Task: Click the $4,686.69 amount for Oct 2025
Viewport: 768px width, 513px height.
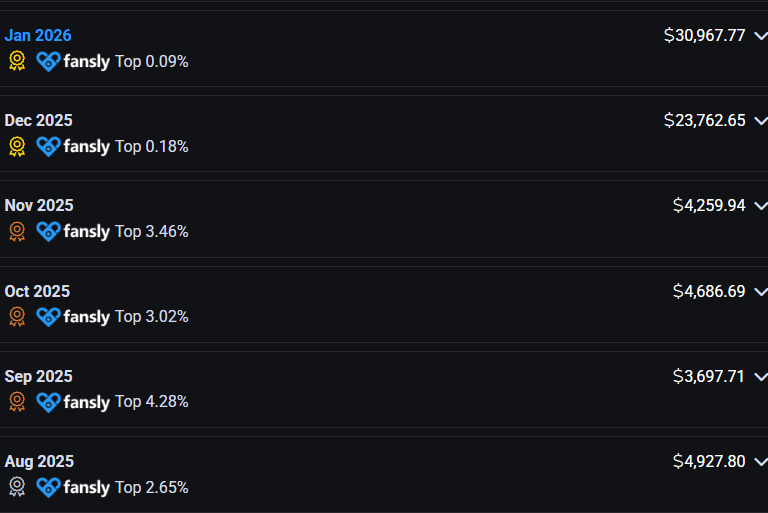Action: 709,291
